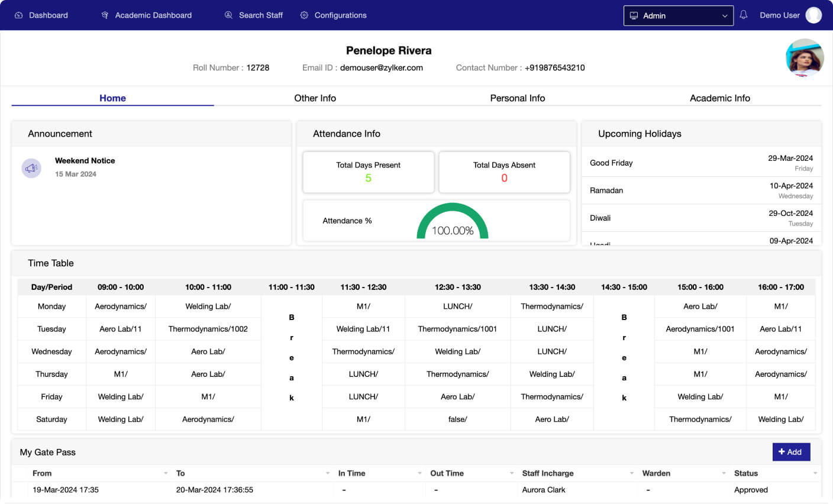
Task: Click the Search Staff magnifier icon
Action: (x=228, y=15)
